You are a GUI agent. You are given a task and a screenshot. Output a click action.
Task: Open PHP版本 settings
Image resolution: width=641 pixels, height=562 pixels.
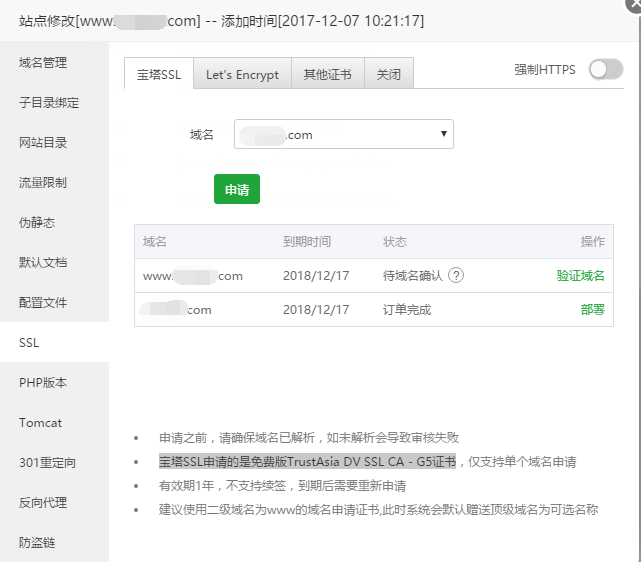[54, 383]
